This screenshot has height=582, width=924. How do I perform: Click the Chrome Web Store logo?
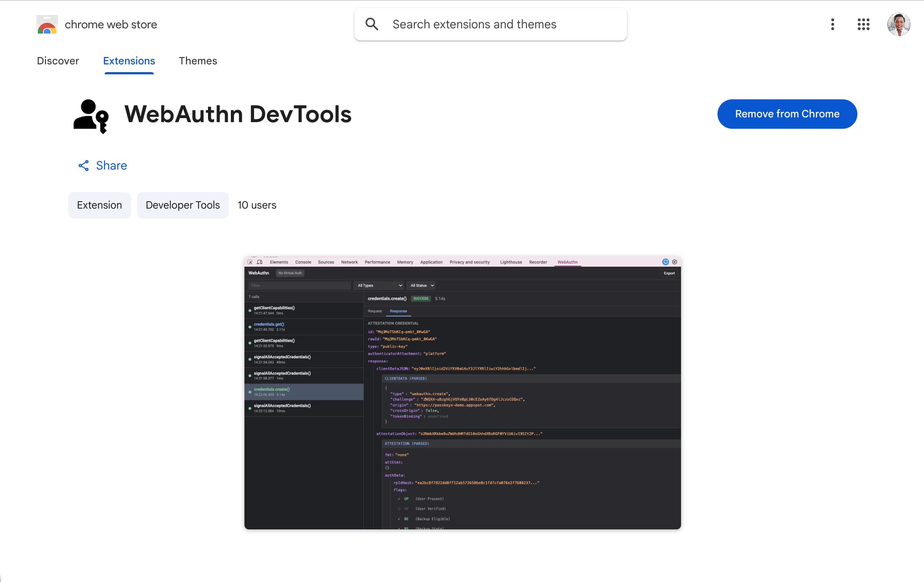tap(47, 24)
